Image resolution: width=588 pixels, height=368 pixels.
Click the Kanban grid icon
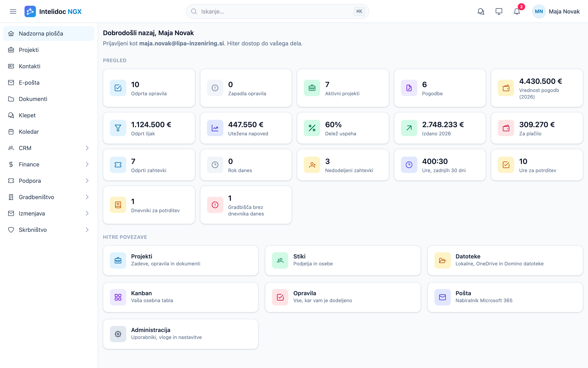(x=118, y=297)
